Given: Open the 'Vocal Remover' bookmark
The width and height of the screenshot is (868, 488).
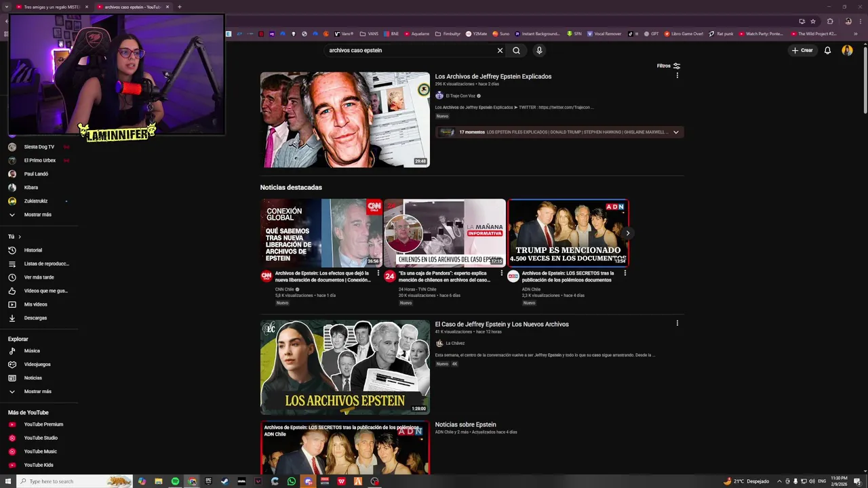Looking at the screenshot, I should point(604,33).
